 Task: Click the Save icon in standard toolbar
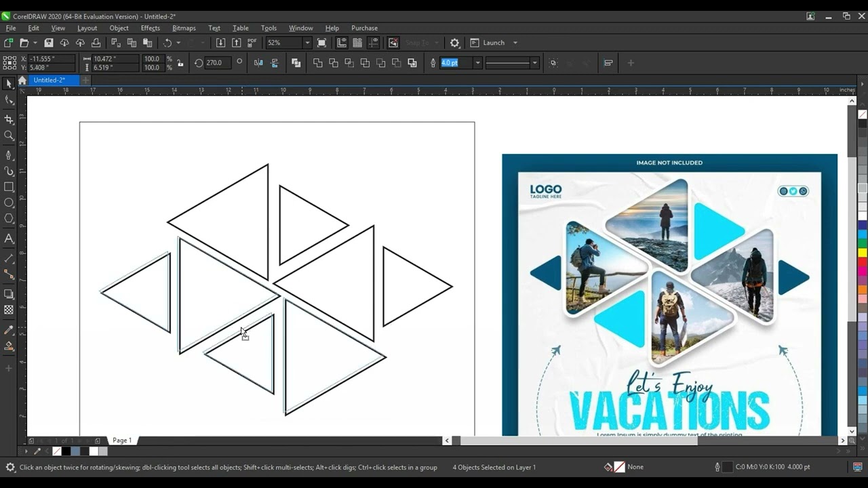pyautogui.click(x=49, y=43)
